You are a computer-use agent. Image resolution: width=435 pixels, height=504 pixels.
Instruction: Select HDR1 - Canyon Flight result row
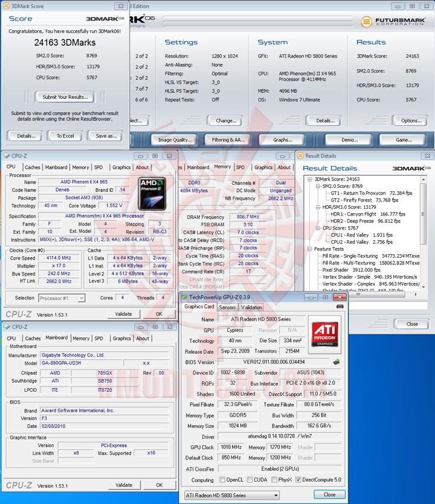368,214
